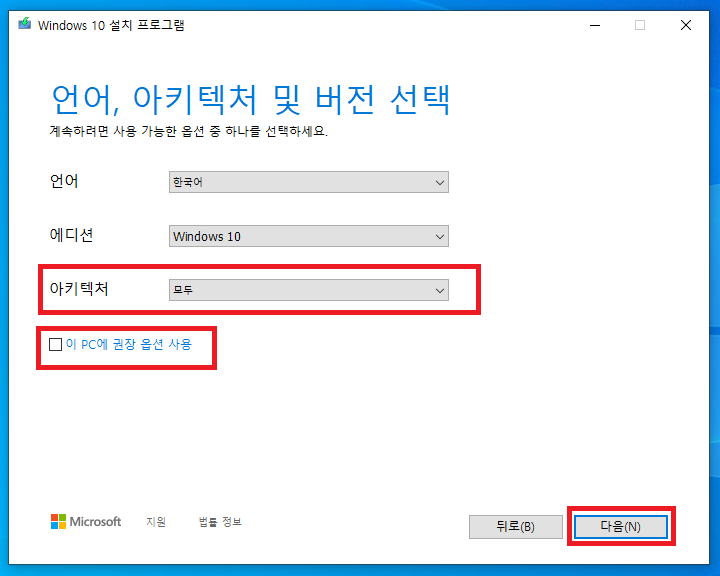Image resolution: width=720 pixels, height=576 pixels.
Task: Open the 법률 정보 link
Action: (220, 522)
